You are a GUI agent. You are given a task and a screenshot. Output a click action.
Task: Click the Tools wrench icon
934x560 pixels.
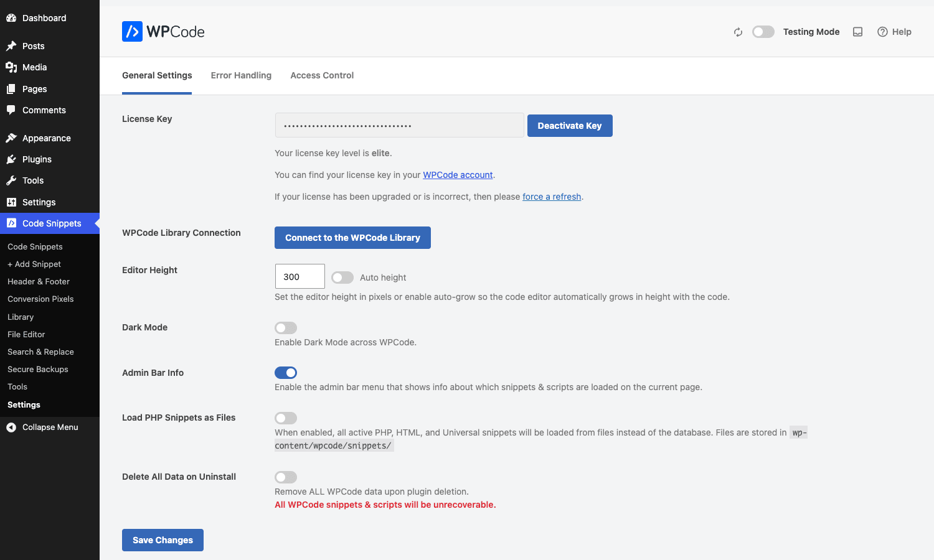pos(11,180)
